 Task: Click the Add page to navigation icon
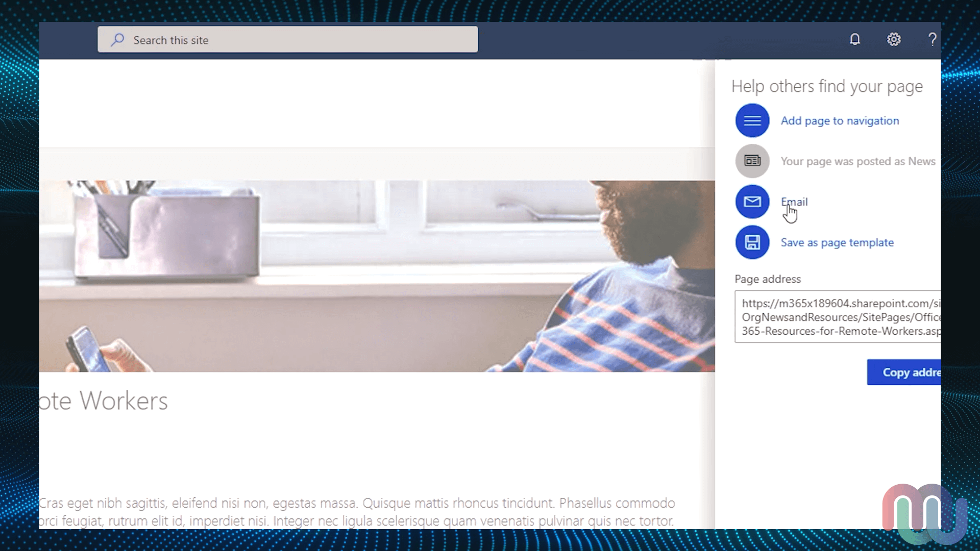tap(752, 120)
